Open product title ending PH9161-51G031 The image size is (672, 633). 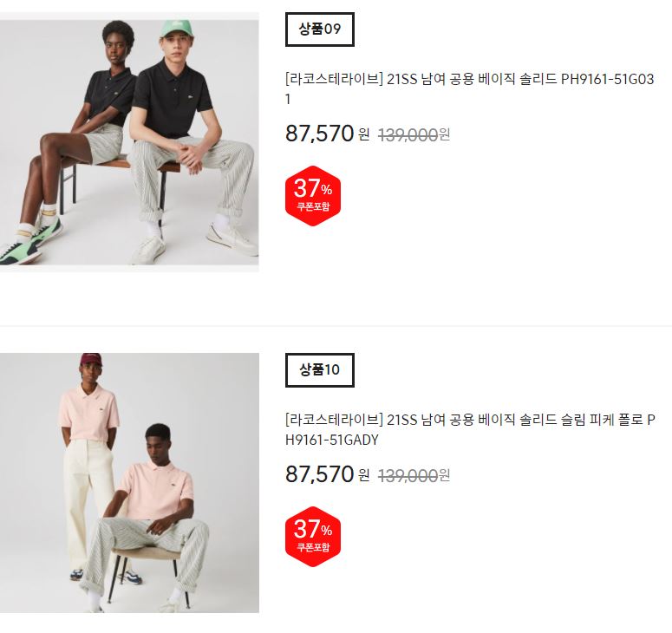[x=470, y=88]
